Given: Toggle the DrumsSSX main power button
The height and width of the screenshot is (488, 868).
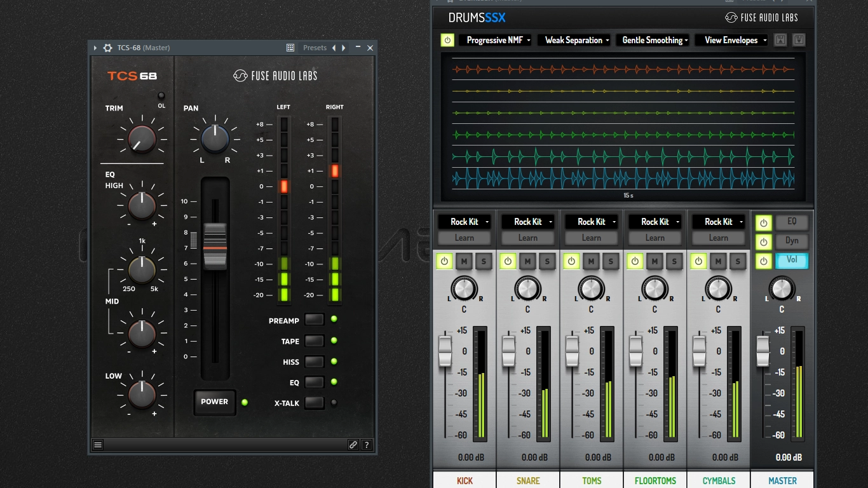Looking at the screenshot, I should click(447, 40).
